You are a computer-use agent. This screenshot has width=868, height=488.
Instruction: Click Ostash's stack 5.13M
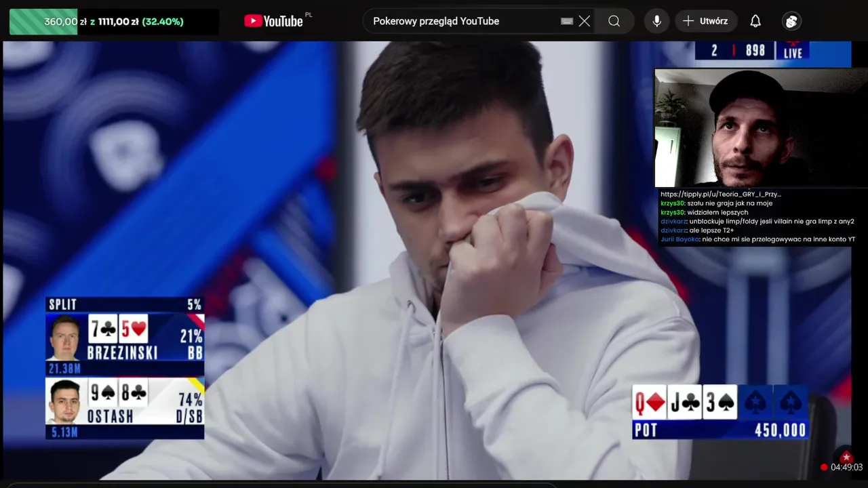[63, 432]
